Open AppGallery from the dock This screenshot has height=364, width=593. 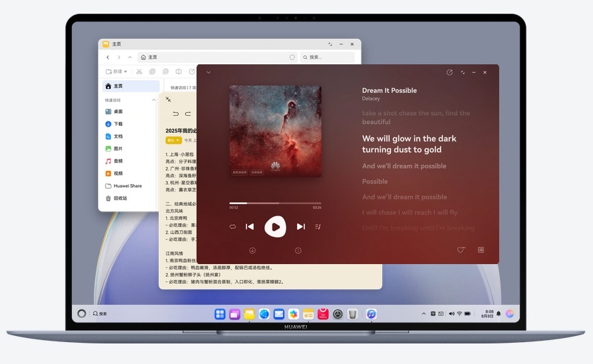[323, 314]
